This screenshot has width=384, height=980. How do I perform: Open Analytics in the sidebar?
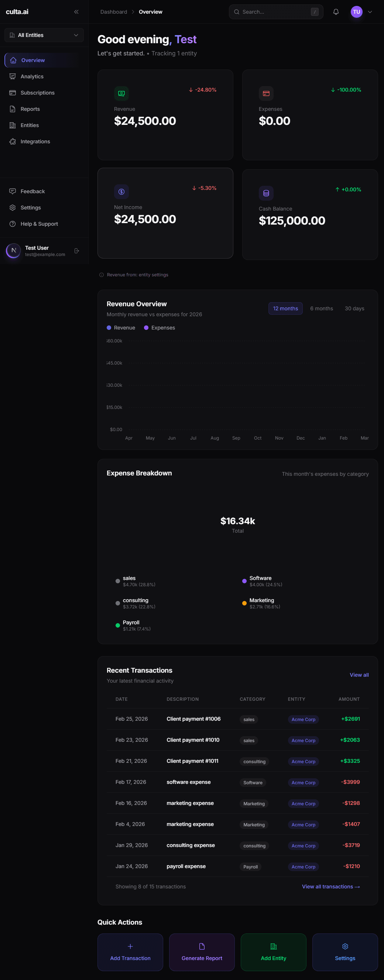[x=32, y=76]
